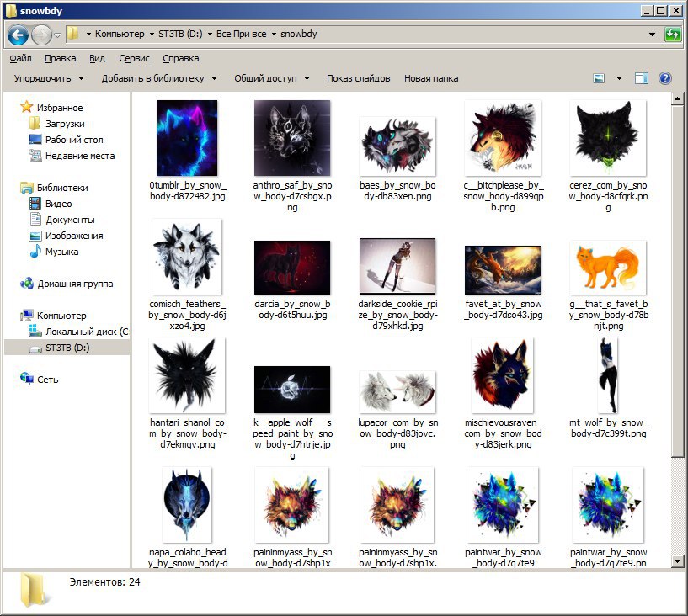The height and width of the screenshot is (616, 688).
Task: Select the mischievousraven_com thumbnail
Action: click(x=503, y=375)
